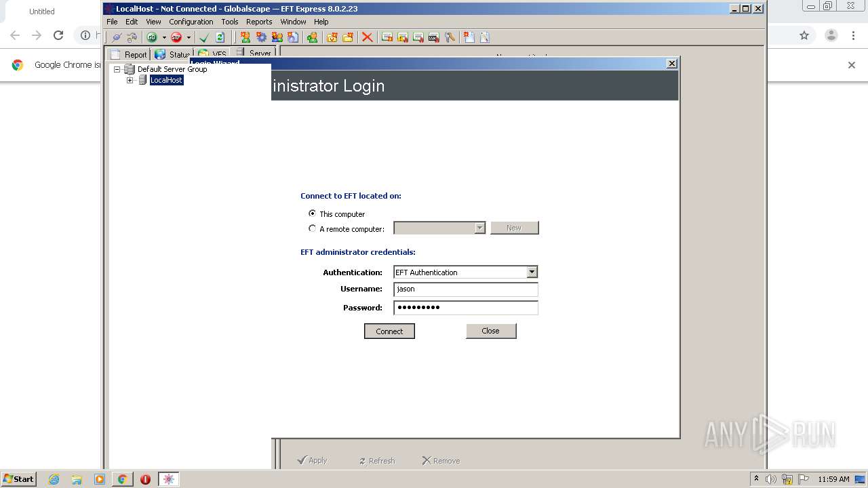Viewport: 868px width, 488px height.
Task: Open the Configuration menu
Action: (191, 22)
